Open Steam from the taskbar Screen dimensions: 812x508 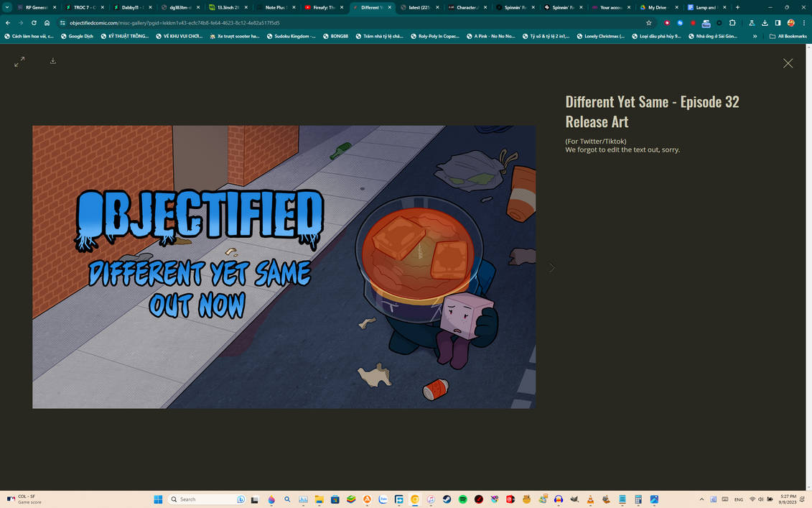(x=447, y=499)
